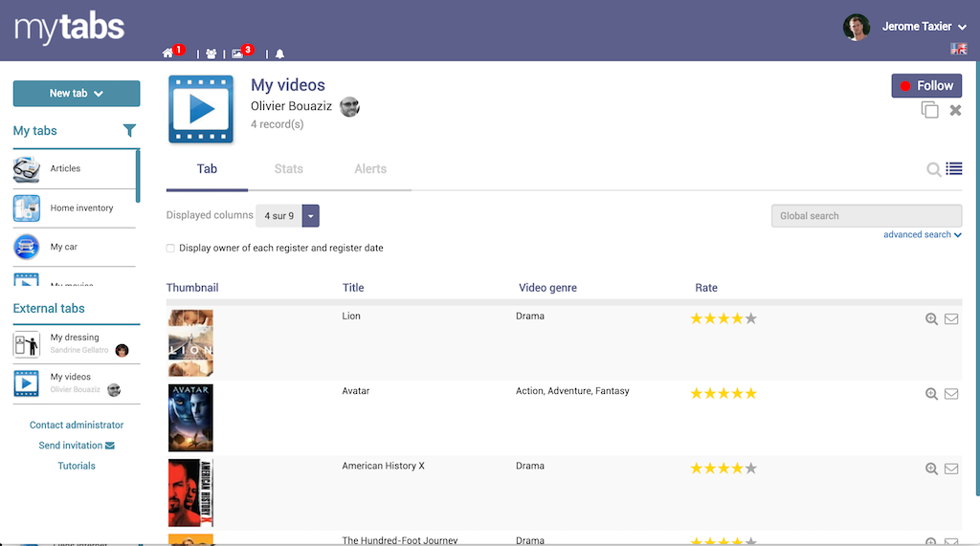Send the Avatar record by email

pos(951,394)
